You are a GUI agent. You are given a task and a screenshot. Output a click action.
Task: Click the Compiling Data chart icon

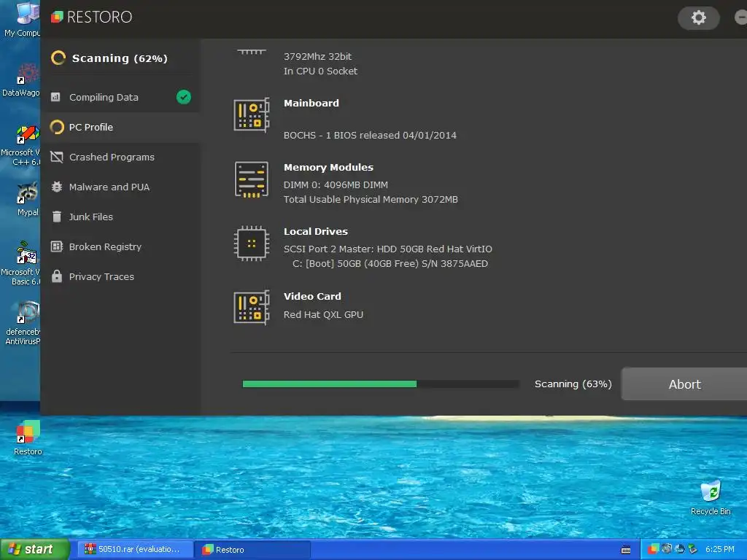click(55, 97)
